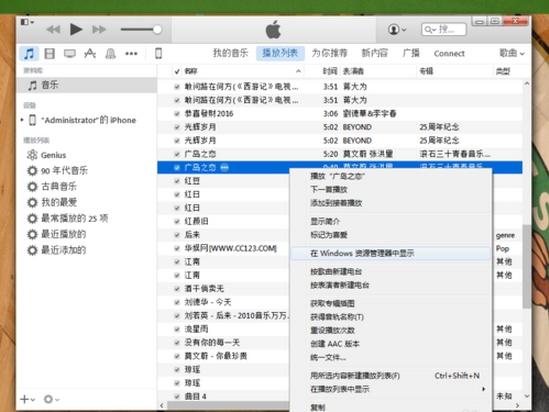The image size is (549, 412).
Task: Select the iPhone device icon in the toolbar
Action: (158, 54)
